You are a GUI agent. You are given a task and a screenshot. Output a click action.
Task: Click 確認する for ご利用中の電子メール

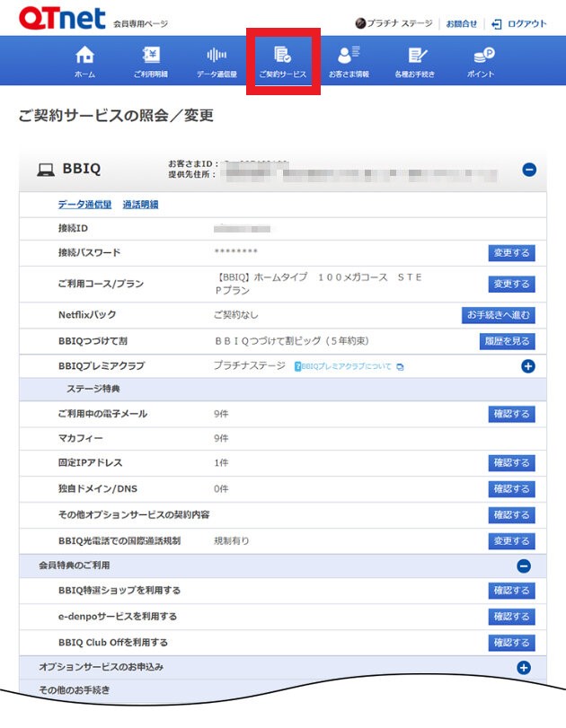point(511,414)
